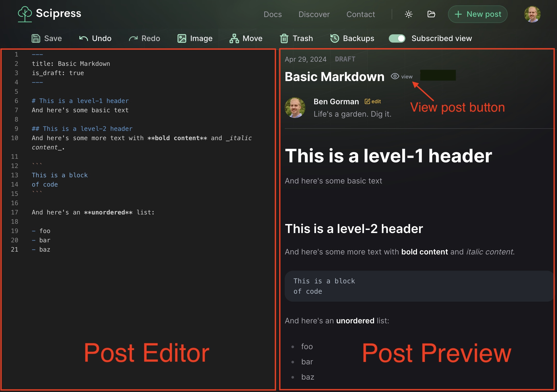Click 'This is a block' code line in editor
Image resolution: width=557 pixels, height=392 pixels.
(60, 175)
